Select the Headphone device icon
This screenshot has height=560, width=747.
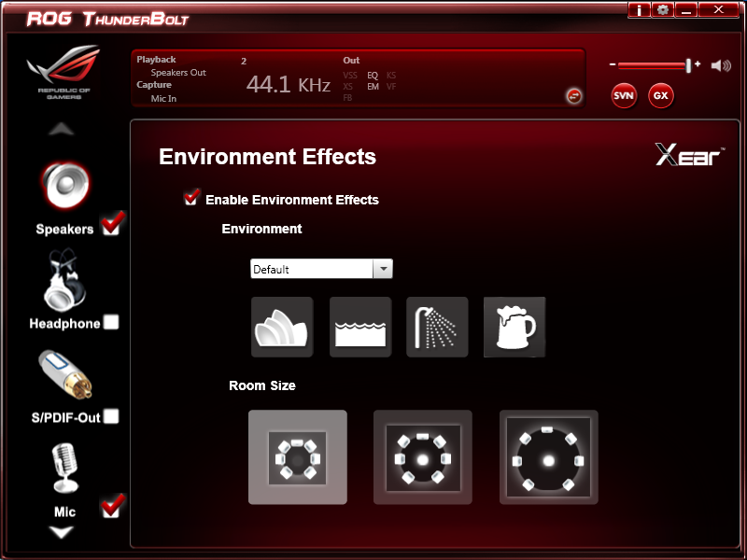(x=64, y=280)
